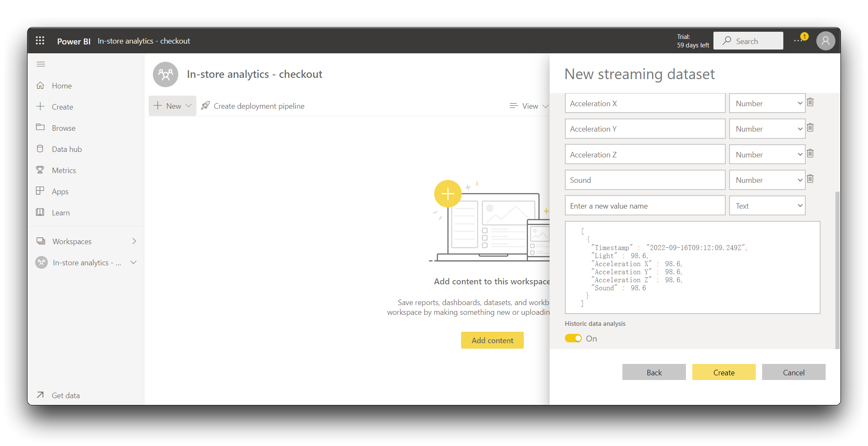The width and height of the screenshot is (868, 446).
Task: Click the Apps icon in sidebar
Action: pyautogui.click(x=40, y=191)
